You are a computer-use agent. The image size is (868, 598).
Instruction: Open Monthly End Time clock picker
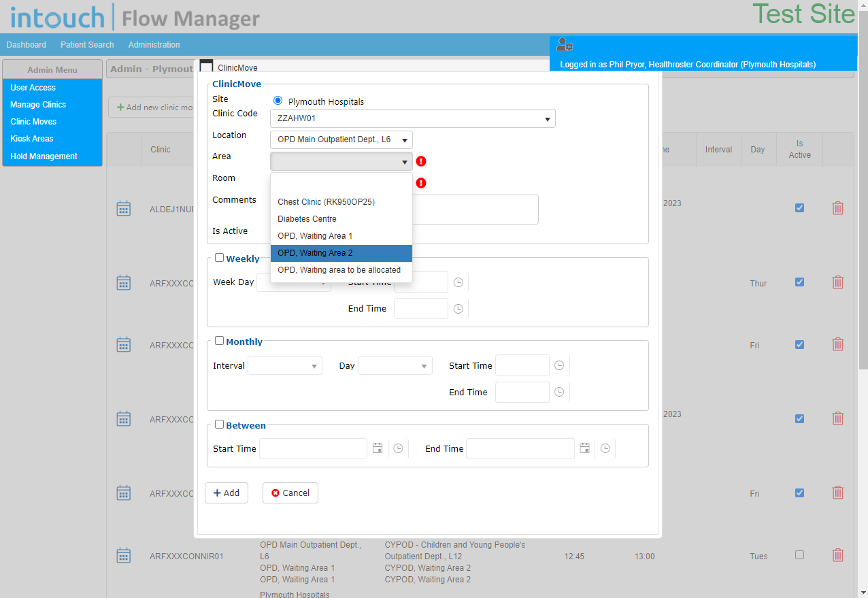[559, 392]
